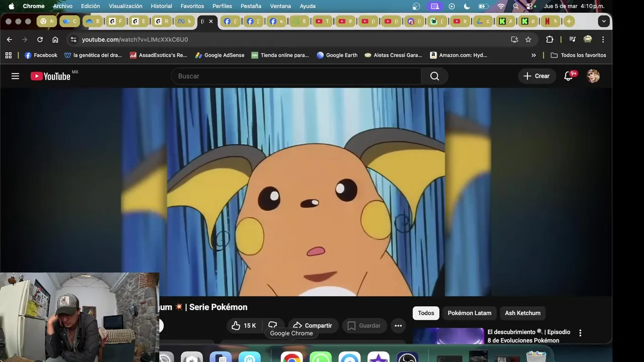Like the video with thumbs up
644x362 pixels.
coord(244,326)
